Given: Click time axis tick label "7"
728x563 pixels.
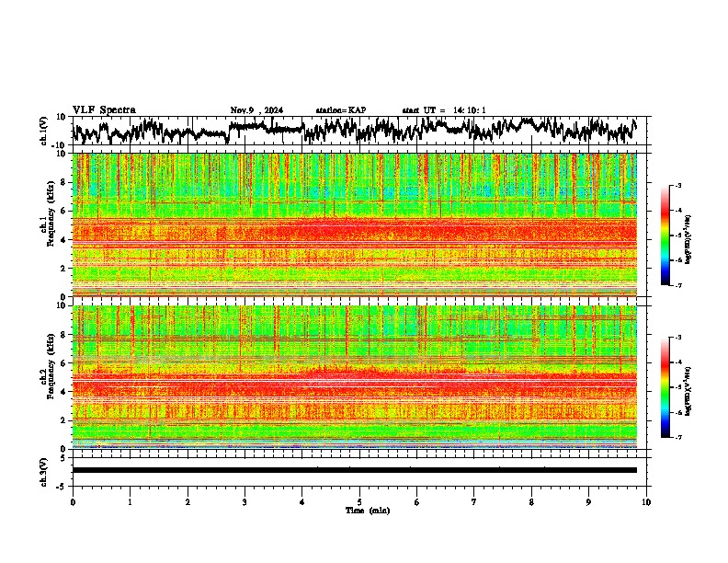Looking at the screenshot, I should [x=474, y=502].
